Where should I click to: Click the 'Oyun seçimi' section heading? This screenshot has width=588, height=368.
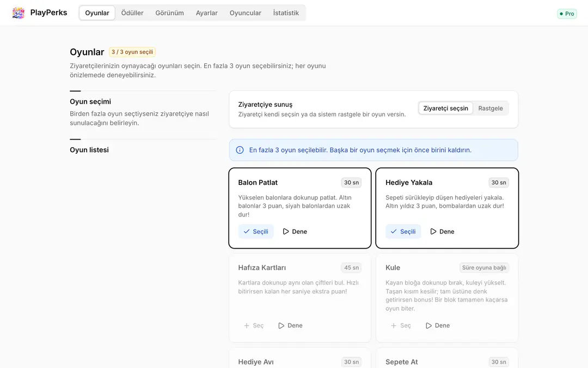tap(90, 101)
